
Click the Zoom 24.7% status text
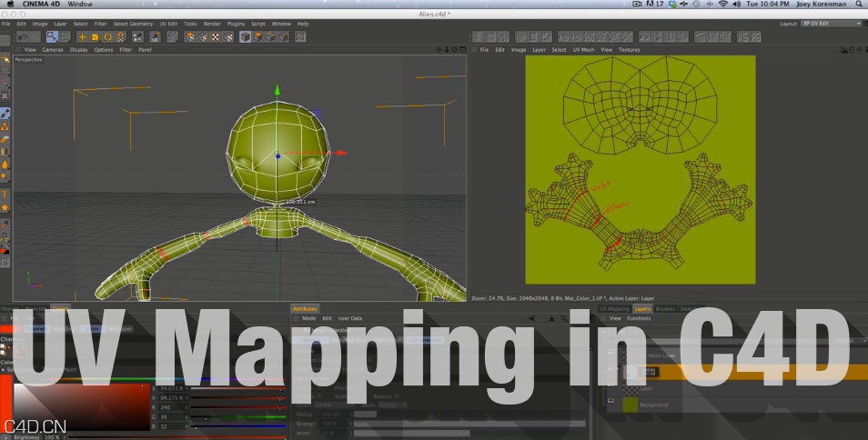click(486, 298)
